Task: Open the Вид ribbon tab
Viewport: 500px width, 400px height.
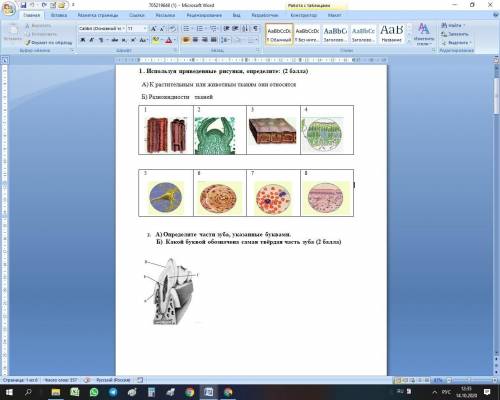Action: coord(236,15)
